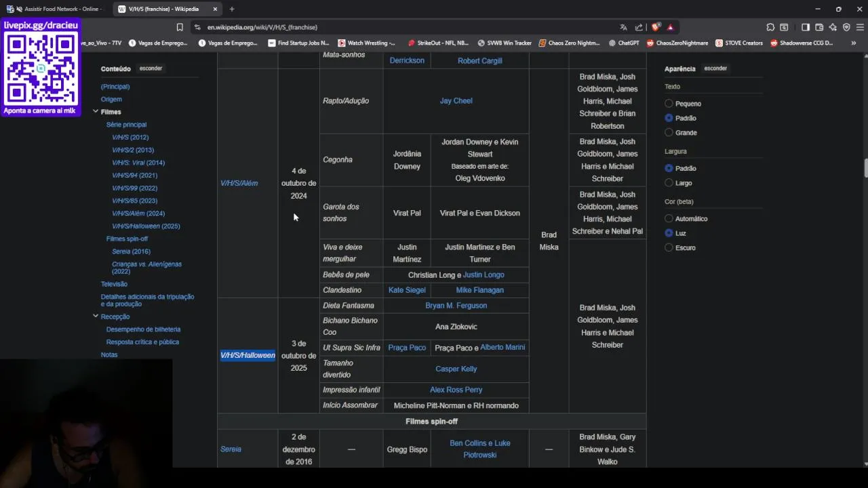Open the STOVE Creators bookmark
This screenshot has width=868, height=488.
click(738, 43)
